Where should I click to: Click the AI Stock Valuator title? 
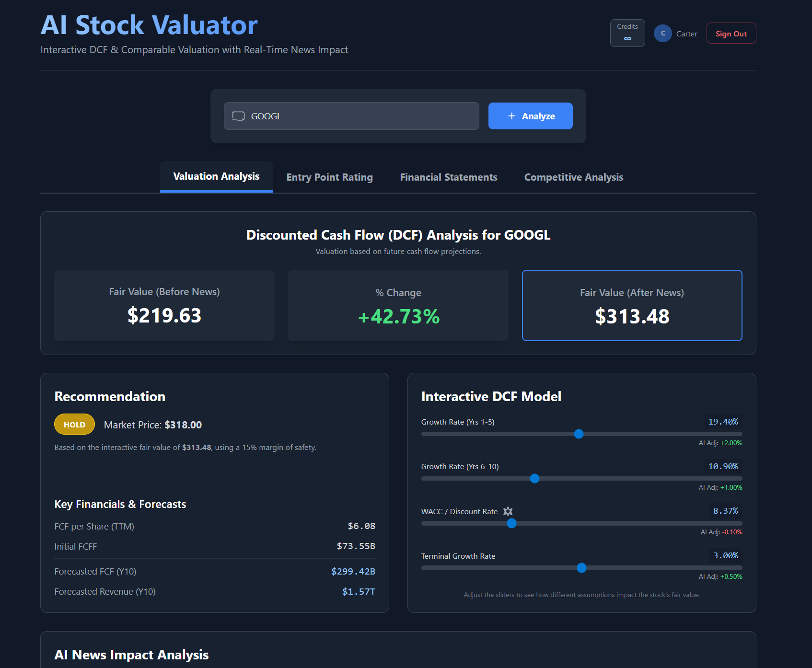pyautogui.click(x=149, y=25)
